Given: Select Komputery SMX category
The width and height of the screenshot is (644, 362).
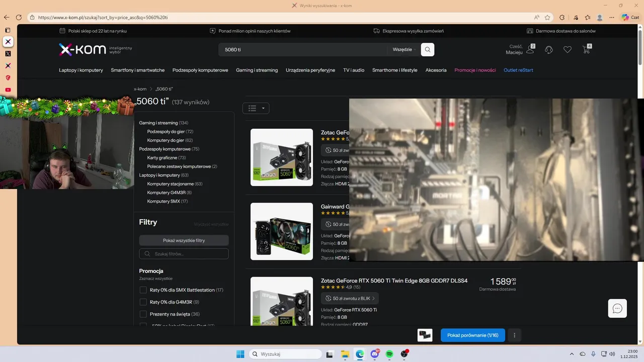Looking at the screenshot, I should click(167, 202).
